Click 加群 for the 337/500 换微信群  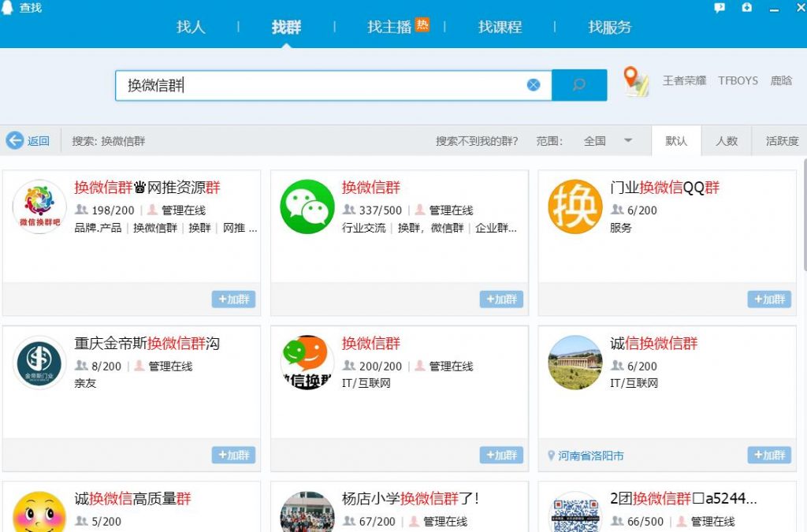[501, 299]
